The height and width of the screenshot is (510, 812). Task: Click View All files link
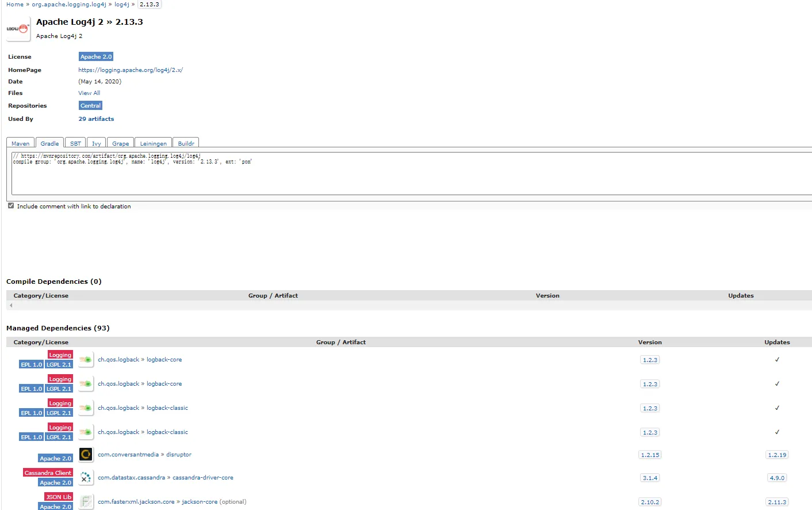click(x=89, y=93)
